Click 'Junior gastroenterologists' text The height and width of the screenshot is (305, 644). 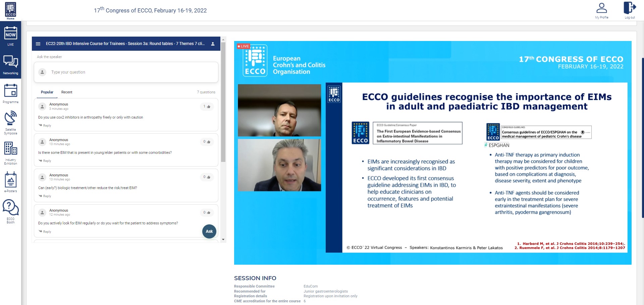click(326, 291)
